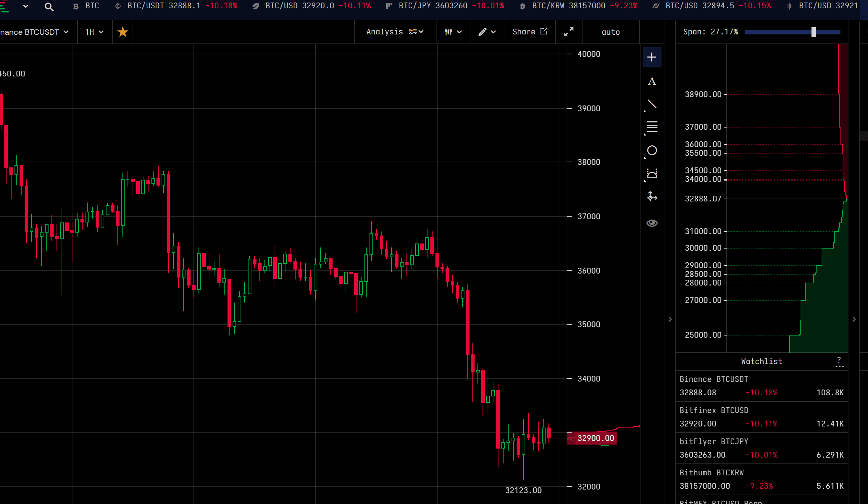Select the text annotation tool
Viewport: 868px width, 504px height.
pos(652,81)
